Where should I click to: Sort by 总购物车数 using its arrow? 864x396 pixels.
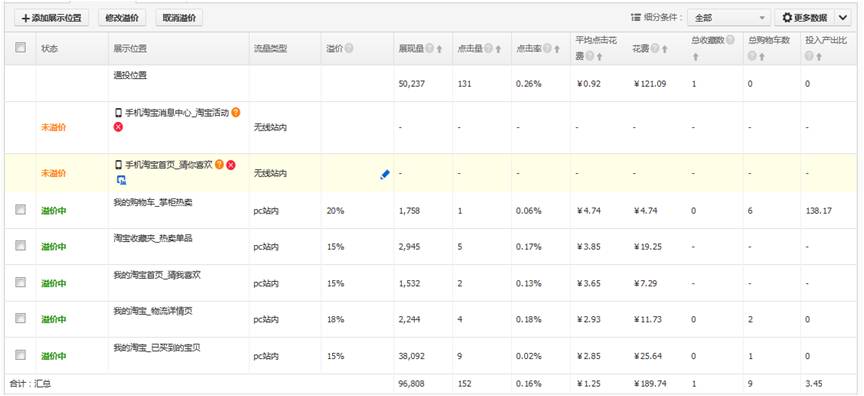click(762, 57)
